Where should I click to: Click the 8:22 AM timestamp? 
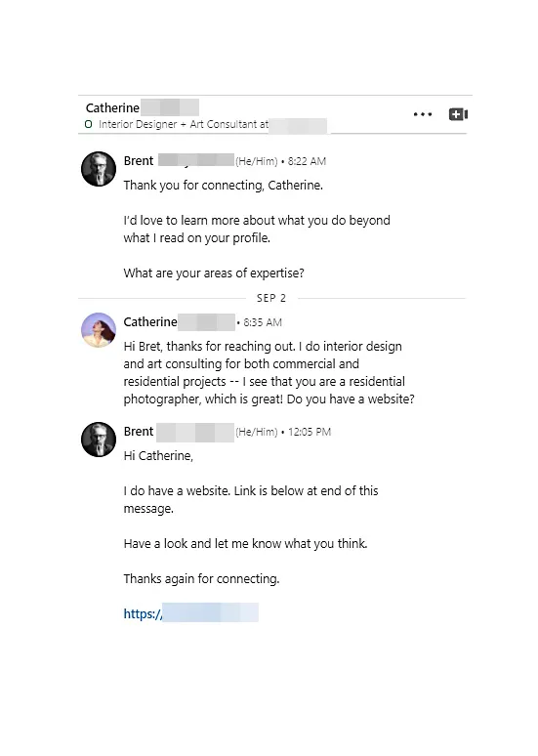(307, 161)
